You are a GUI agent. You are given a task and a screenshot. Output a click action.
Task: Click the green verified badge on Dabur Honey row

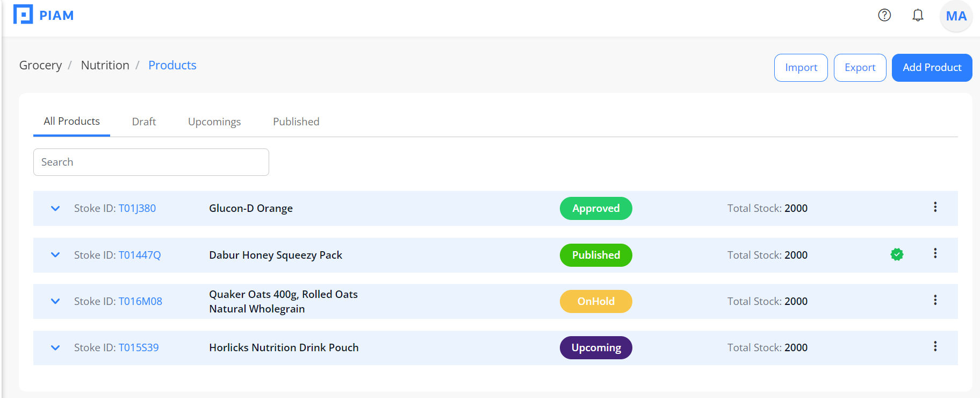(897, 254)
